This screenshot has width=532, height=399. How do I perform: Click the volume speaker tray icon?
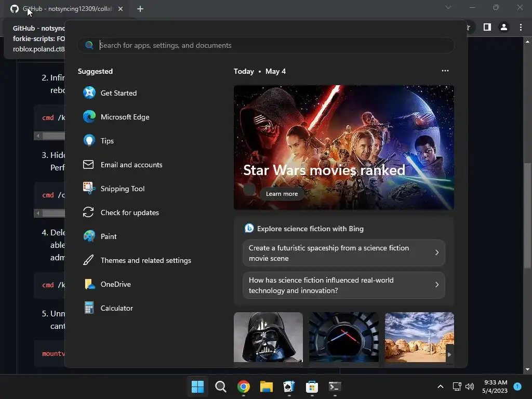click(470, 387)
